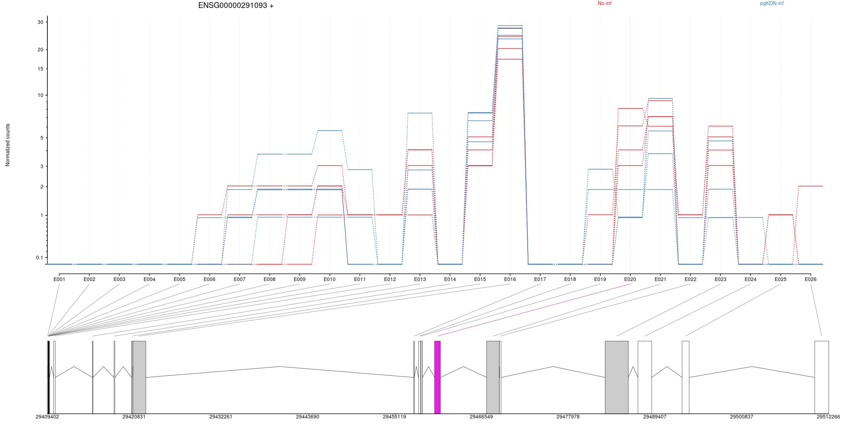The width and height of the screenshot is (868, 434).
Task: Click exon label E011
Action: (x=360, y=279)
